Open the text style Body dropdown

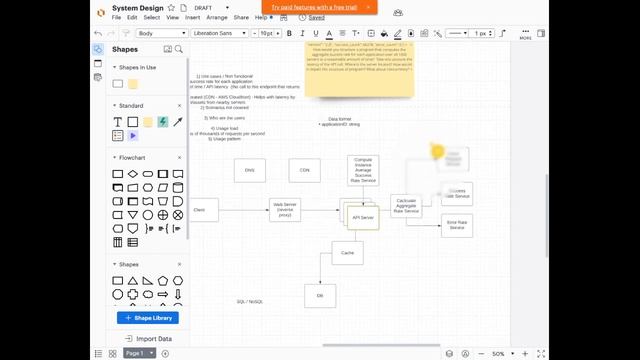[162, 33]
